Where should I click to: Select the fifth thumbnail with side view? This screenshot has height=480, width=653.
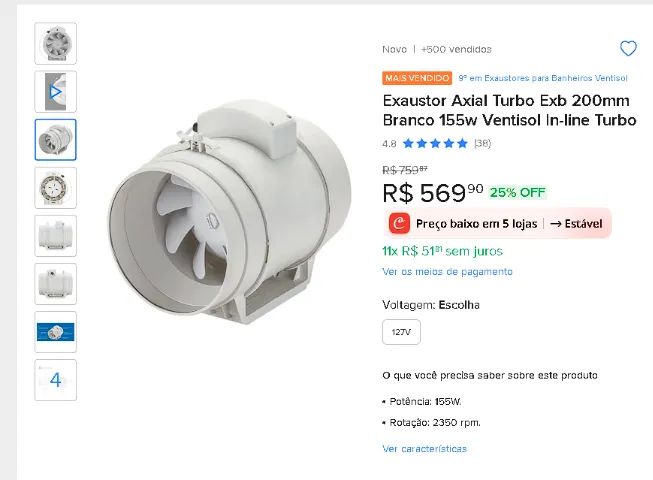click(x=55, y=236)
